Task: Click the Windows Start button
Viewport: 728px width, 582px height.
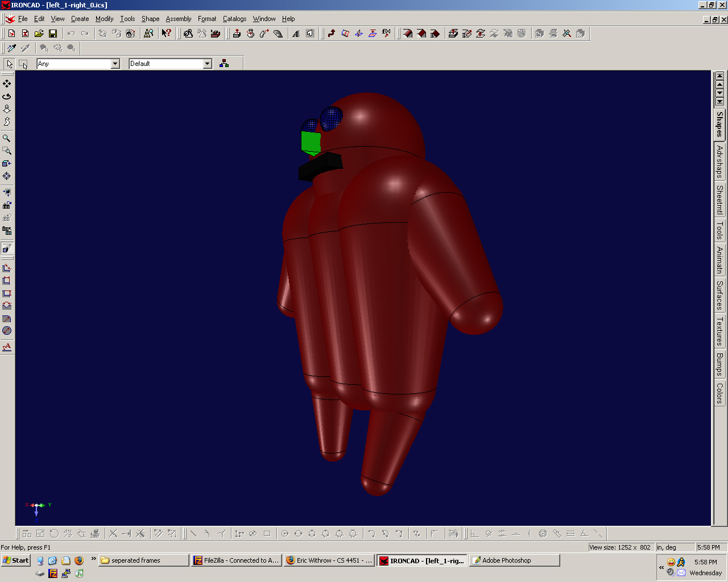Action: pyautogui.click(x=16, y=560)
